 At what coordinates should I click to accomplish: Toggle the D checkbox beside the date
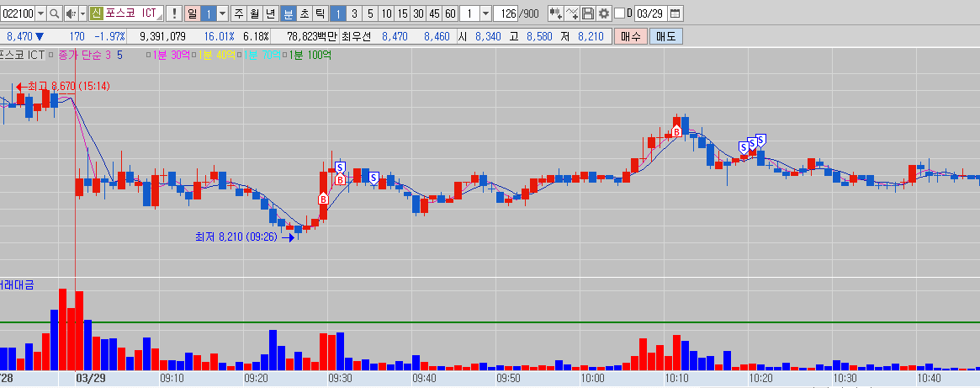(619, 13)
